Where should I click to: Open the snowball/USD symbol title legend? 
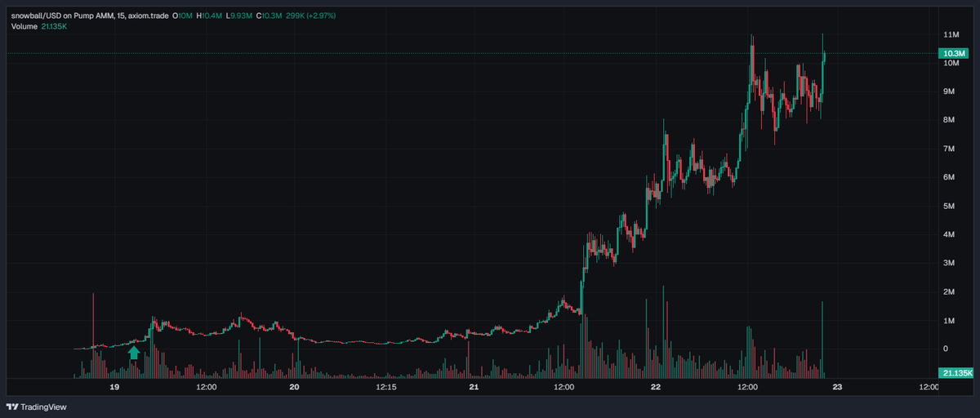point(88,16)
